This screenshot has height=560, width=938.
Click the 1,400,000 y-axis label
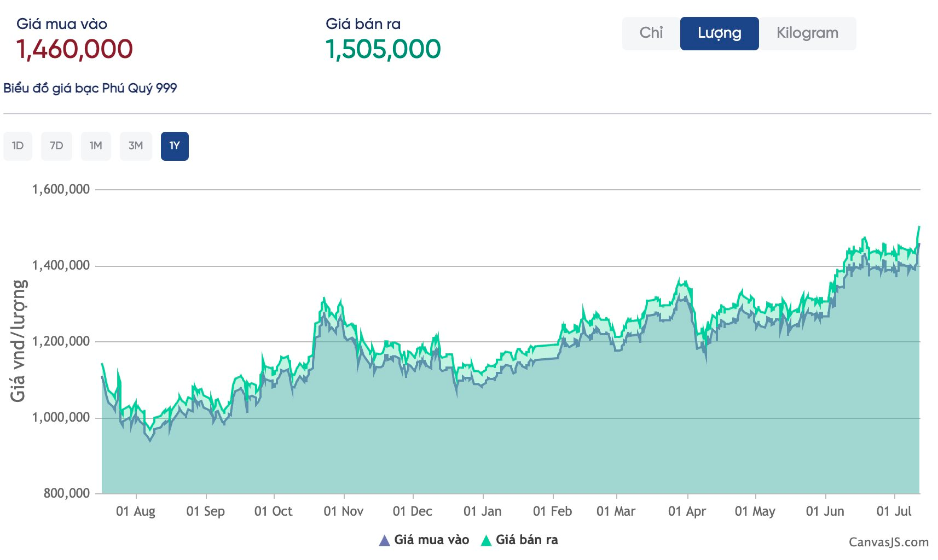pos(61,266)
